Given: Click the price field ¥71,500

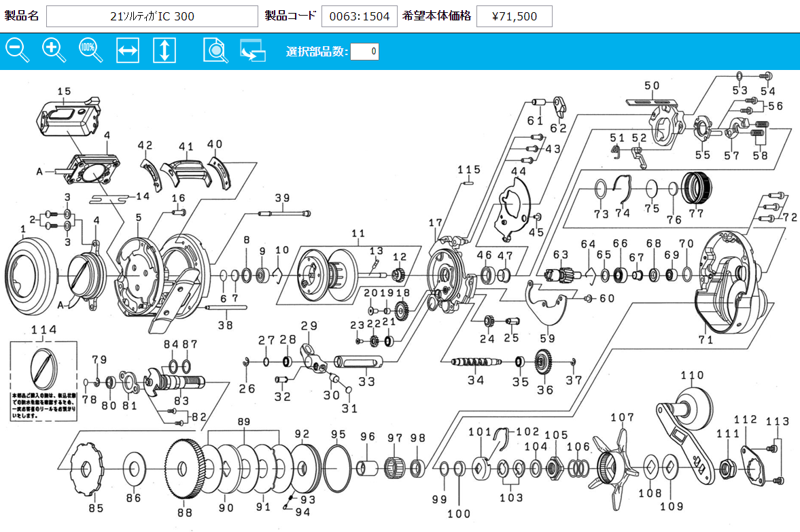Looking at the screenshot, I should pyautogui.click(x=515, y=16).
